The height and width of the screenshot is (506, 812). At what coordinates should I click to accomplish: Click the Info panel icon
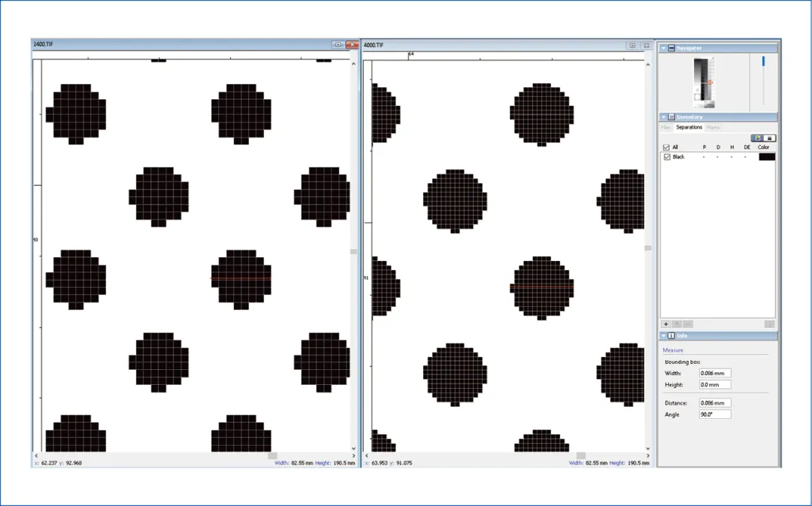pyautogui.click(x=671, y=335)
